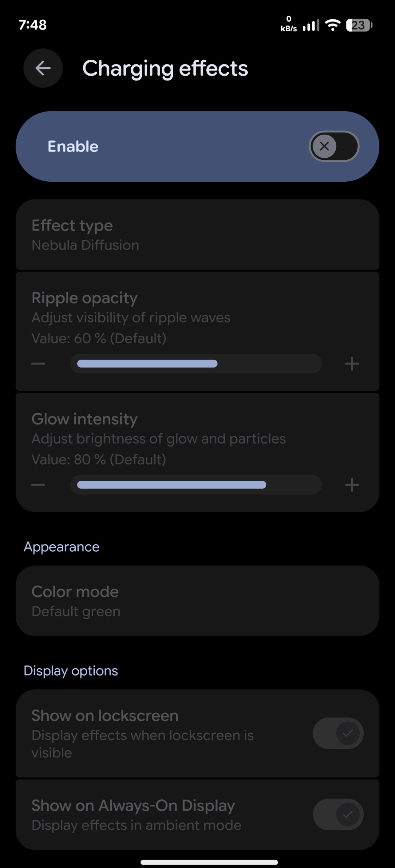Tap the Show on lockscreen row text
The image size is (395, 868).
click(143, 733)
